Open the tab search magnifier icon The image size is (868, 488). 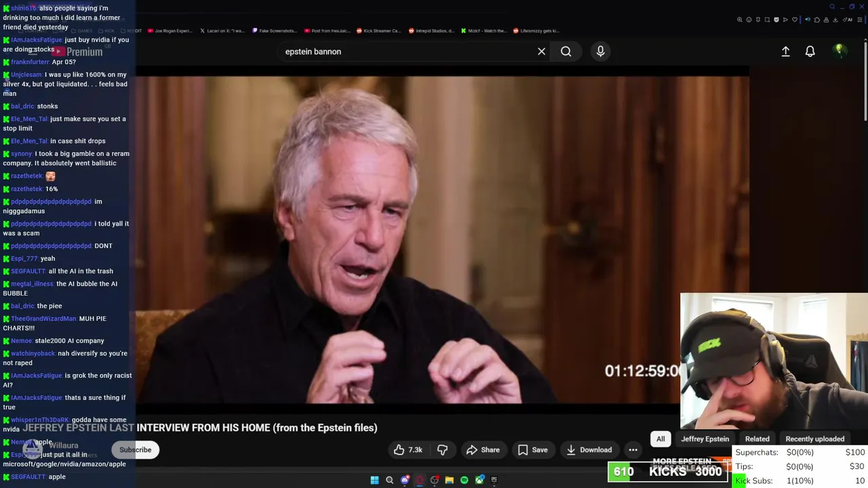click(x=832, y=7)
